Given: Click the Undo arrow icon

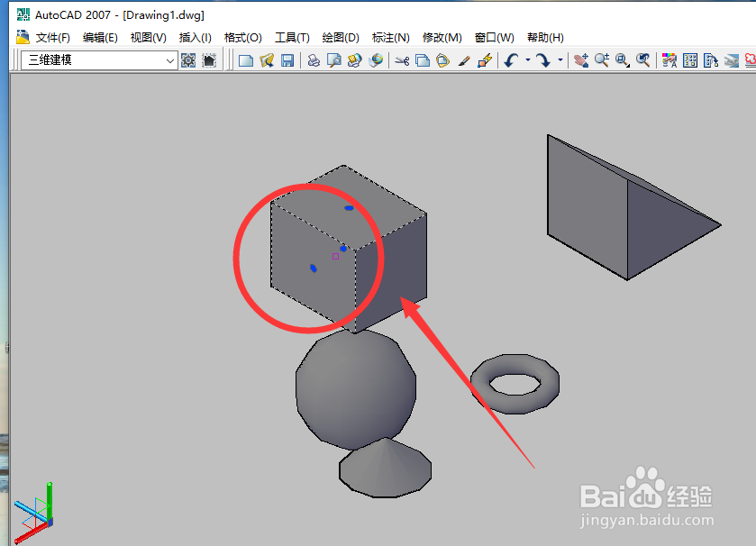Looking at the screenshot, I should tap(511, 60).
